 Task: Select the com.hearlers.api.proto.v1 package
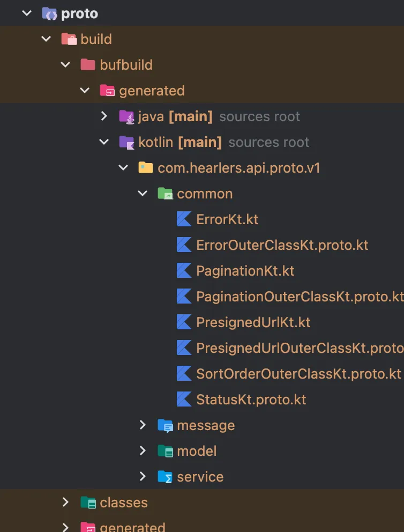238,168
